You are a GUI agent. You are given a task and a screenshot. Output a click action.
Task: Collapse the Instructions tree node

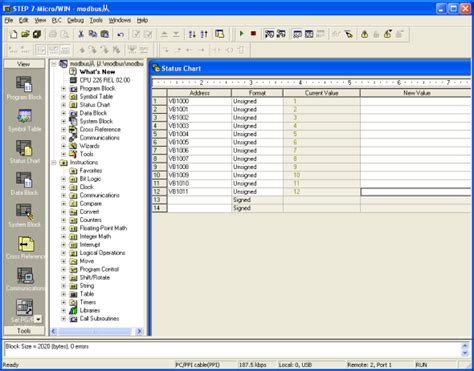coord(54,163)
